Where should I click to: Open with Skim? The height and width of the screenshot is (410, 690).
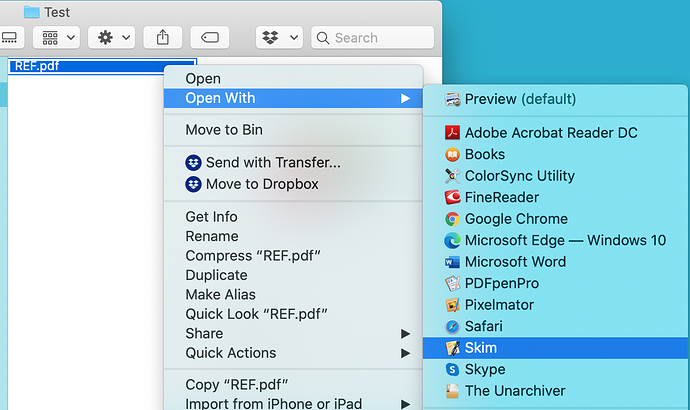555,348
